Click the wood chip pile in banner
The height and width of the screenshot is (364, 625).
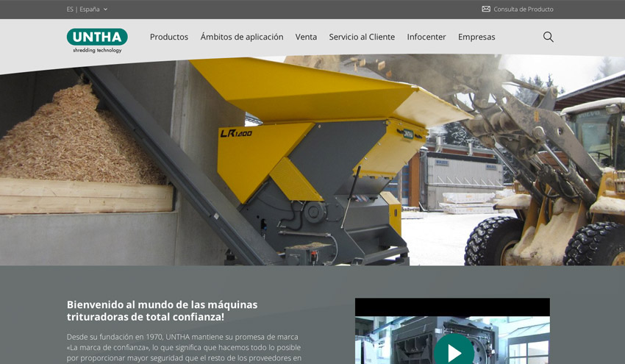tap(74, 140)
